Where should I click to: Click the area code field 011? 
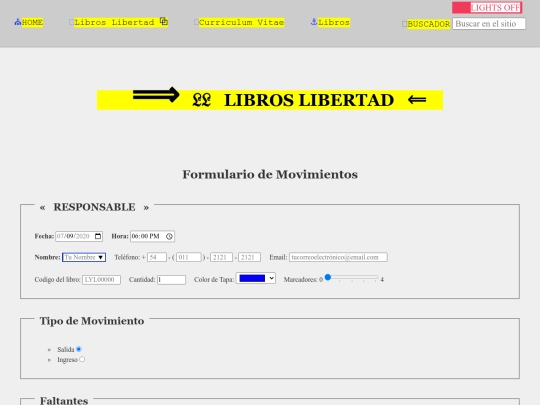[188, 257]
